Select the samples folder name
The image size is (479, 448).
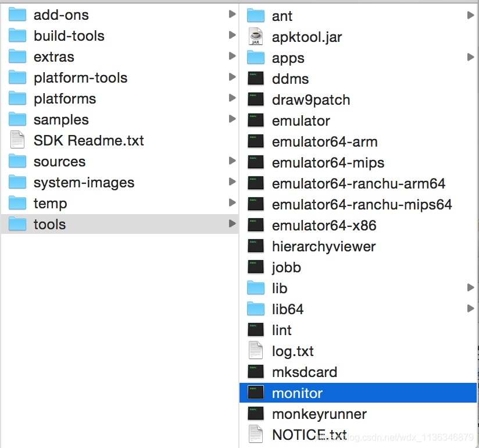(61, 120)
